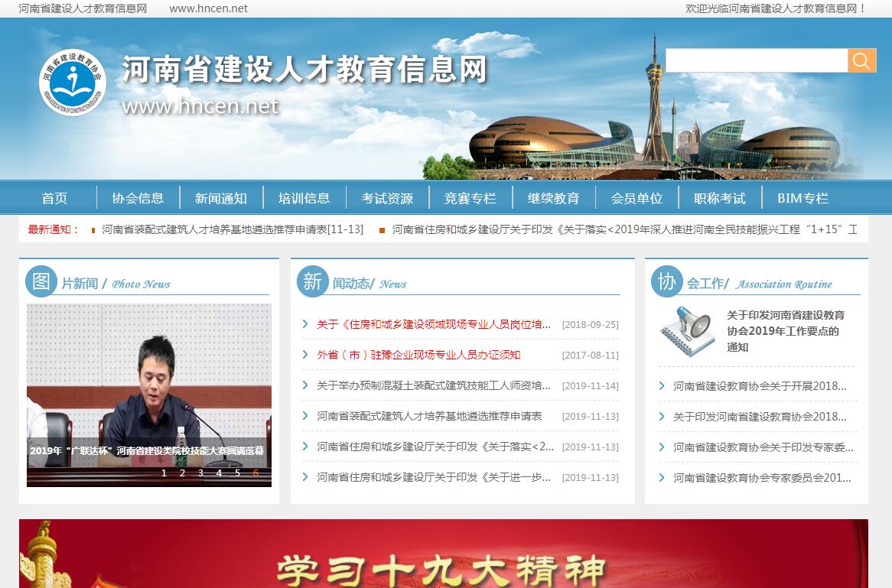Click the orange search magnifier button
This screenshot has width=892, height=588.
[x=861, y=61]
